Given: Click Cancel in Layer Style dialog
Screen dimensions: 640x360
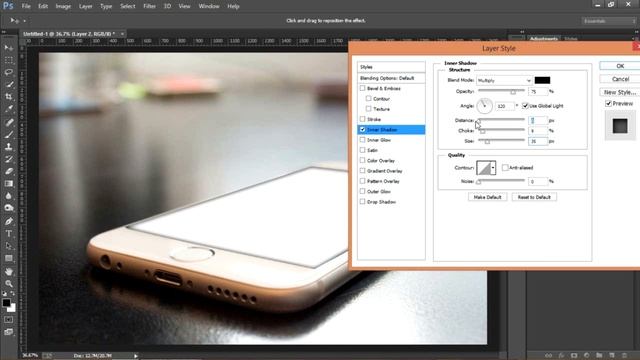Looking at the screenshot, I should click(620, 79).
